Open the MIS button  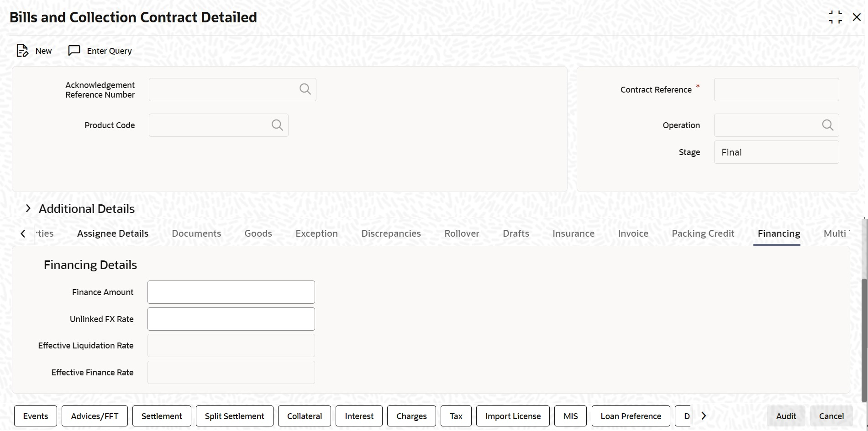coord(570,416)
